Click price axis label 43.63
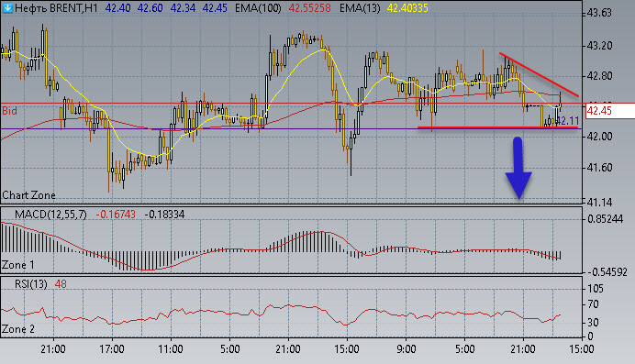The width and height of the screenshot is (635, 364). (599, 14)
